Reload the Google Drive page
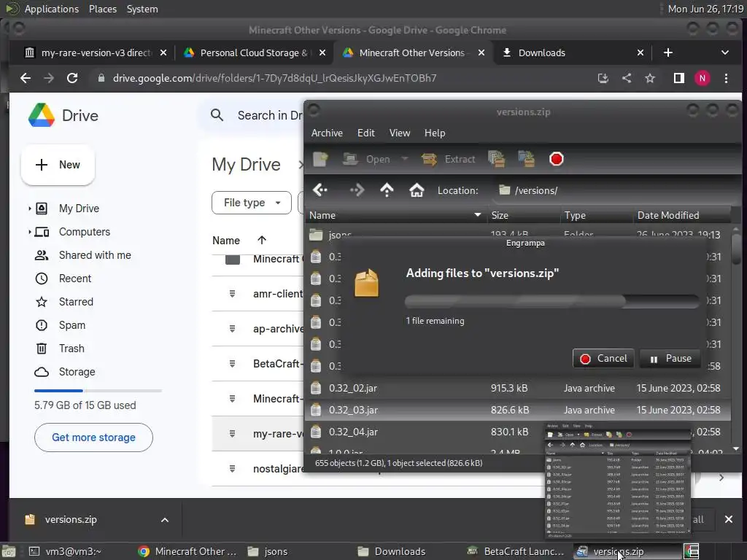The height and width of the screenshot is (560, 747). [x=72, y=78]
